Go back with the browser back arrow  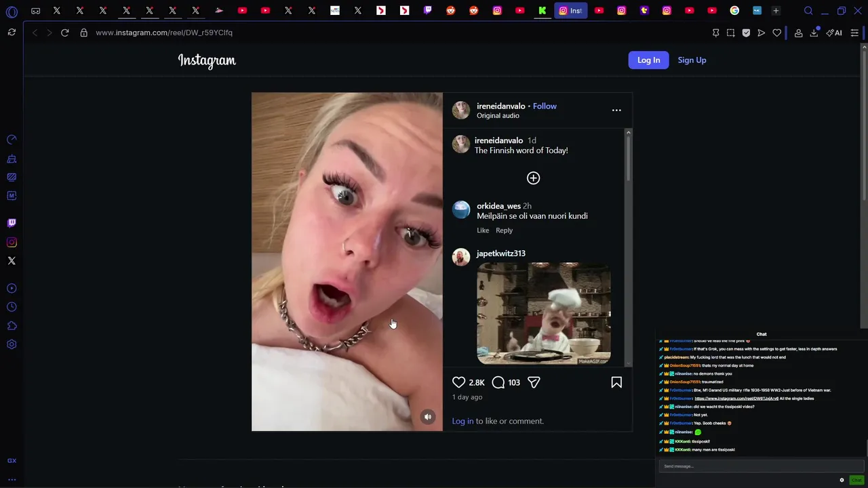point(35,33)
